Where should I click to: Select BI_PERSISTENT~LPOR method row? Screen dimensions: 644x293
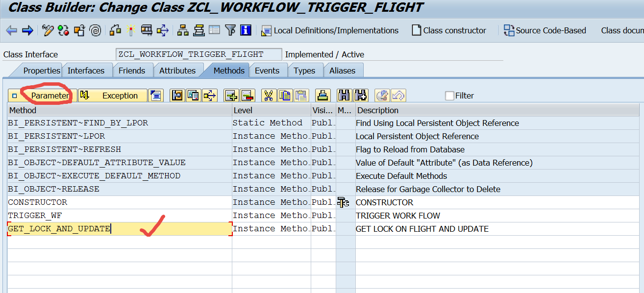point(120,136)
